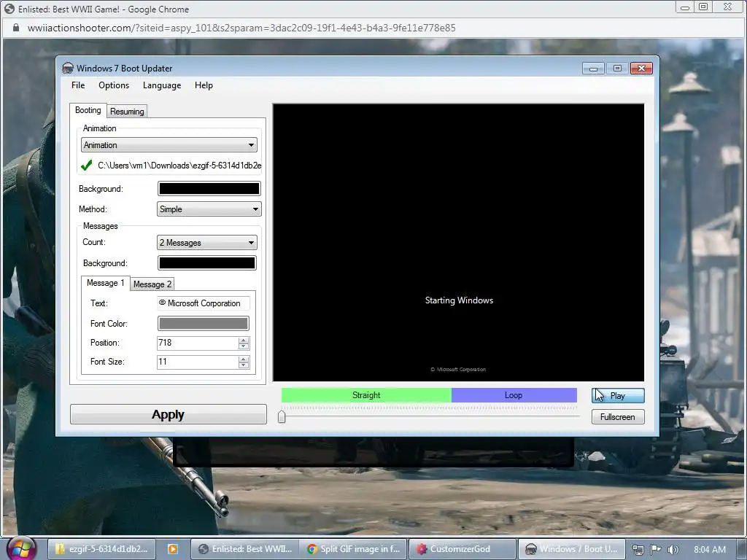Click the media player taskbar icon

coord(172,549)
